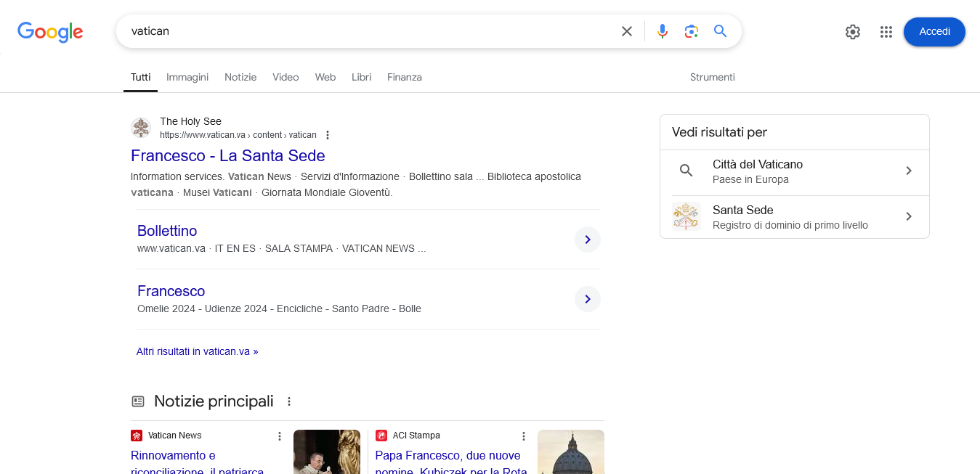This screenshot has height=474, width=980.
Task: Open Francesco - La Santa Sede result
Action: tap(227, 155)
